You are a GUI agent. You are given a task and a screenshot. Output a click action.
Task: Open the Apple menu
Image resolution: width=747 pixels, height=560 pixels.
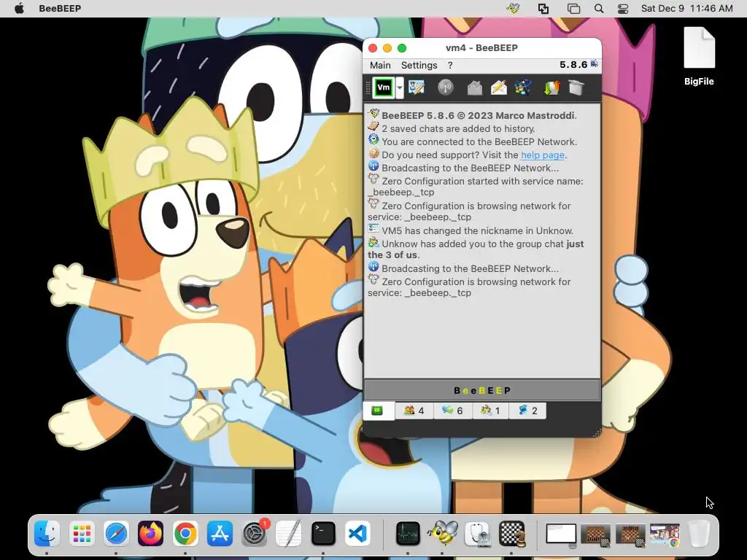19,9
